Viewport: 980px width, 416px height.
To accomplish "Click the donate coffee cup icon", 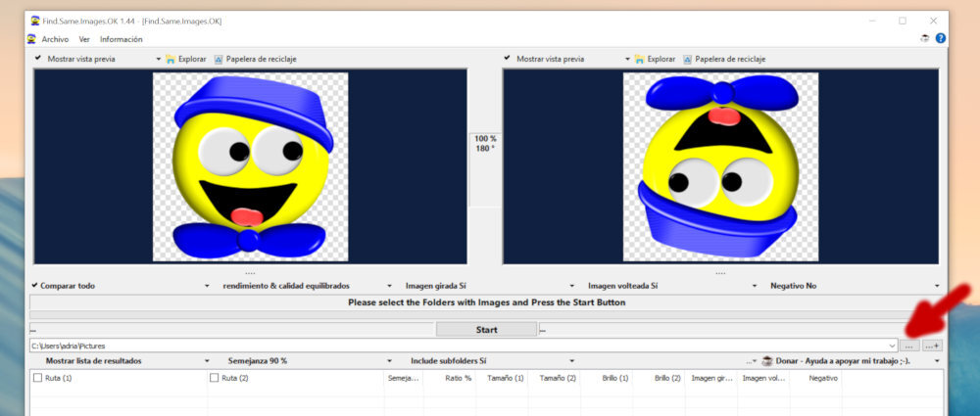I will [x=766, y=361].
